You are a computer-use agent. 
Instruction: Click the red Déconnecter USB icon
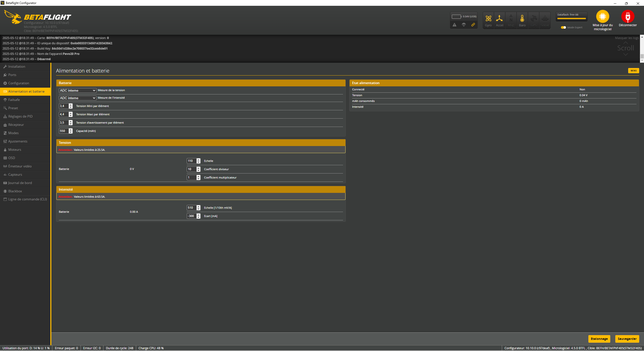[x=628, y=17]
